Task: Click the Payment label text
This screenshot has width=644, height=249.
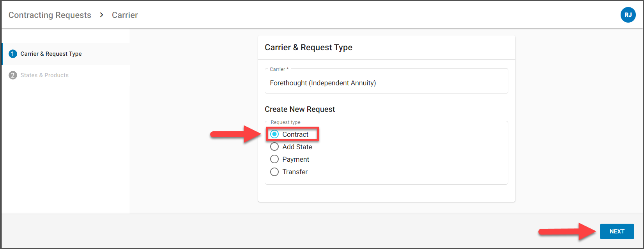Action: coord(296,159)
